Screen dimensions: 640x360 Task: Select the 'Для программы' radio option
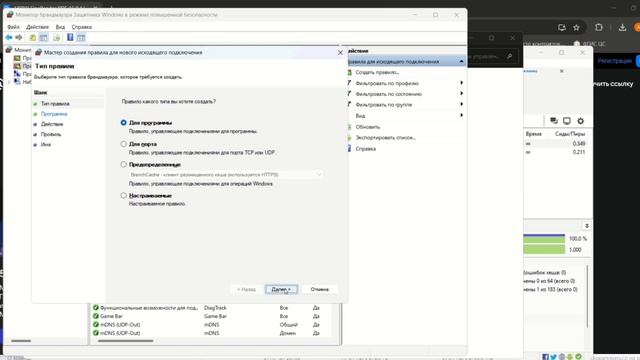click(123, 122)
